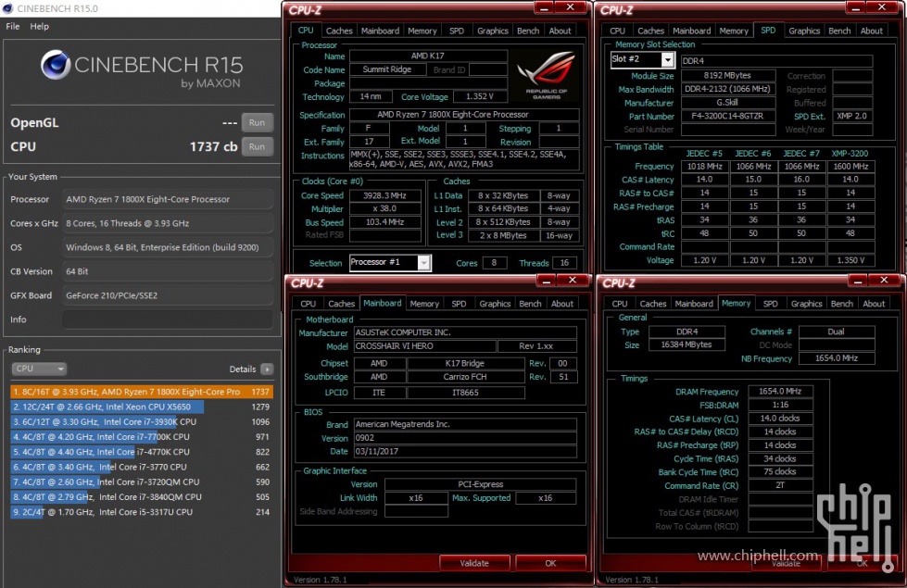
Task: Click the Core Speed 3928.3 MHz value
Action: (384, 195)
